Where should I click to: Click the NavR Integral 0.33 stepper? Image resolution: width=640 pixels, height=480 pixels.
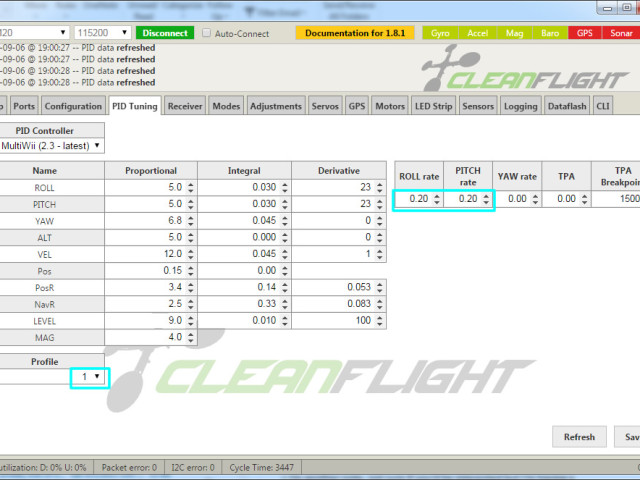pyautogui.click(x=285, y=304)
